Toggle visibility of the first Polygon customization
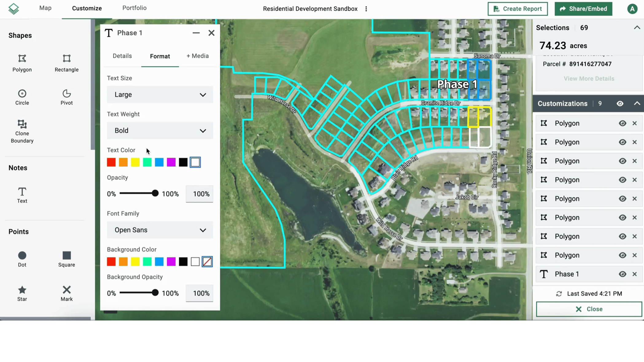 point(623,123)
